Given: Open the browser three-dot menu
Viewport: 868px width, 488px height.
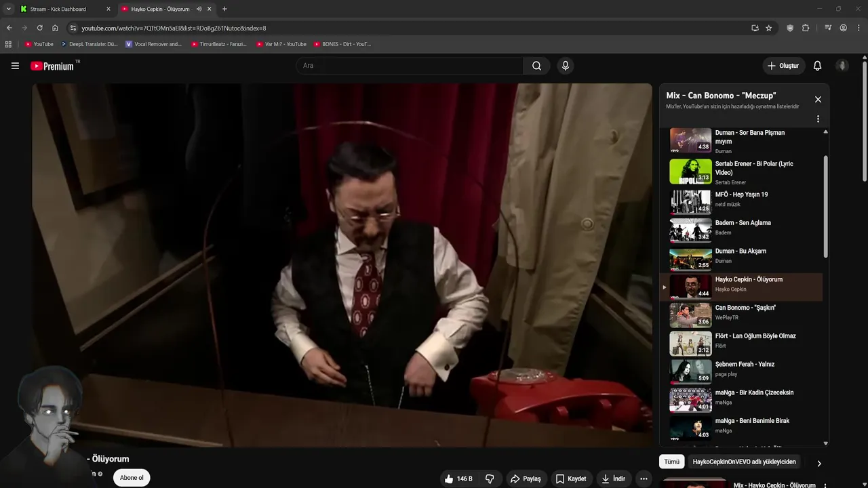Looking at the screenshot, I should (x=859, y=28).
